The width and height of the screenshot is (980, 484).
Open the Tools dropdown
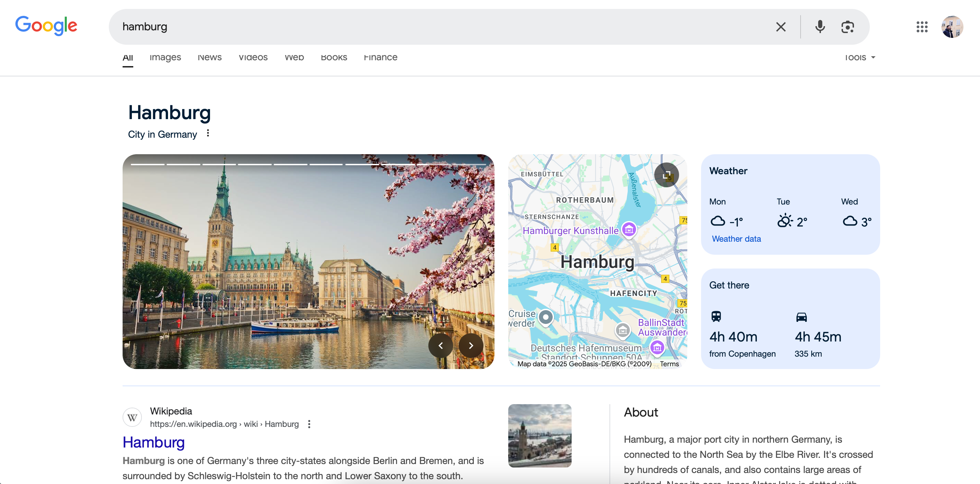pos(859,57)
